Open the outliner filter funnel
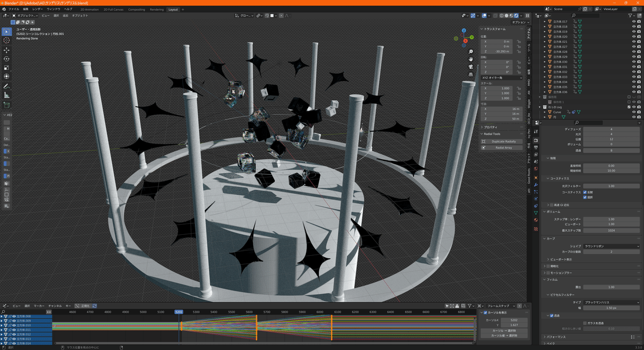Screen dimensions: 644x350 (633, 16)
